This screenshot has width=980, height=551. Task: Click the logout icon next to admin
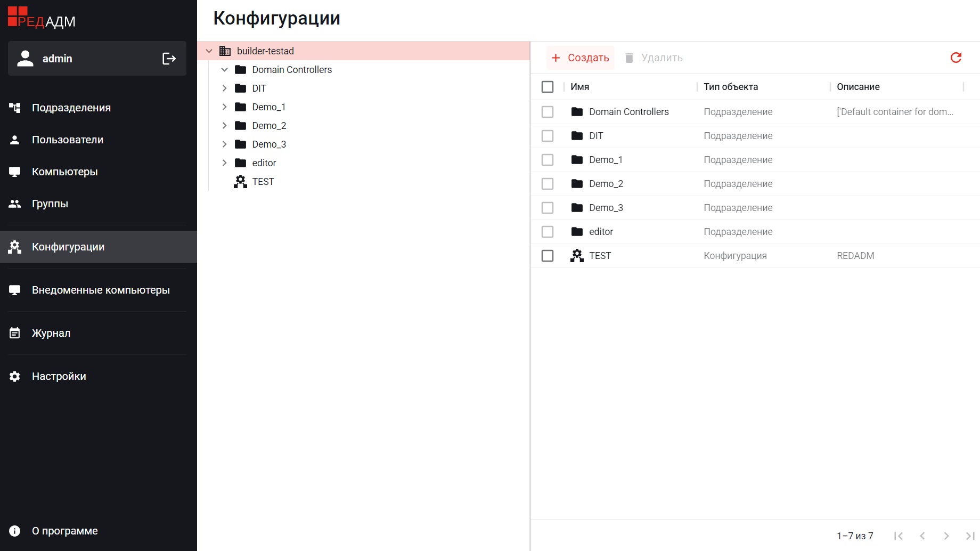[x=169, y=59]
